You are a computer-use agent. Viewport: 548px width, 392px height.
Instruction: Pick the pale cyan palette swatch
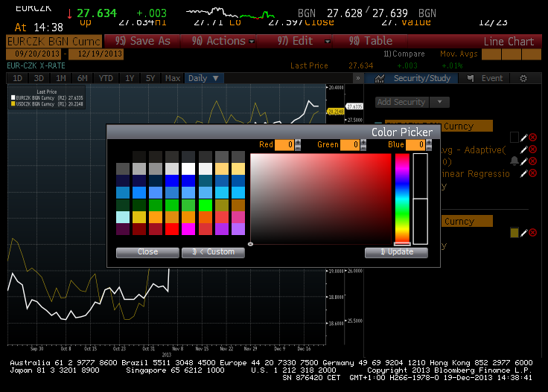[x=123, y=217]
